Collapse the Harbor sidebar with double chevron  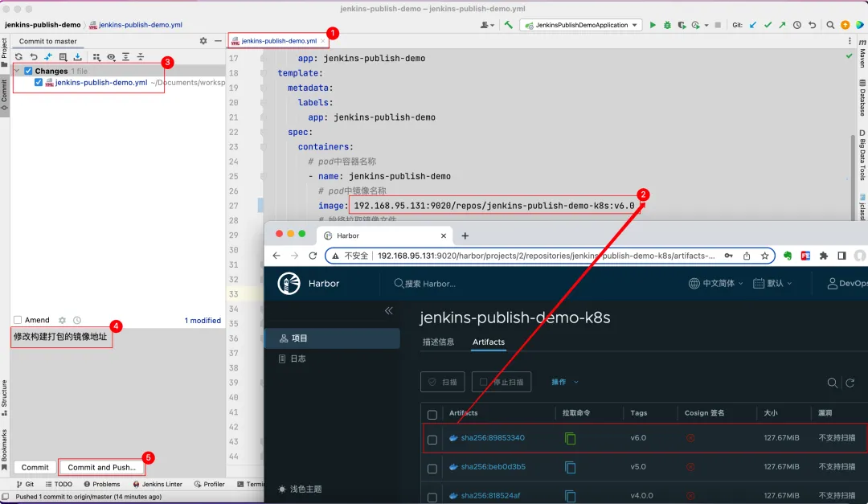(389, 311)
